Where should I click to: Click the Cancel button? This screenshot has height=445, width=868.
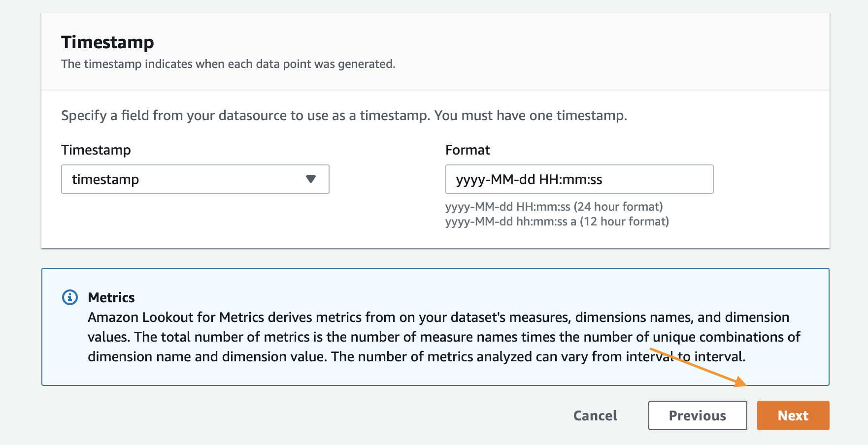click(595, 415)
